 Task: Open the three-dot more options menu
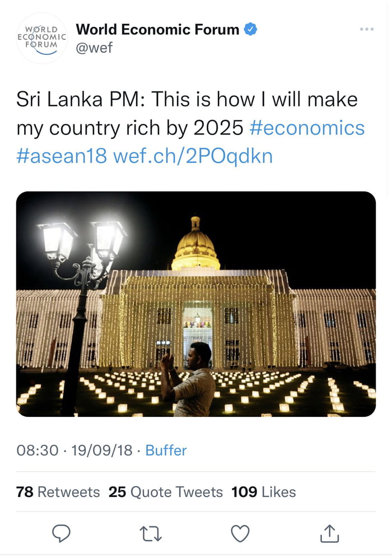point(367,29)
